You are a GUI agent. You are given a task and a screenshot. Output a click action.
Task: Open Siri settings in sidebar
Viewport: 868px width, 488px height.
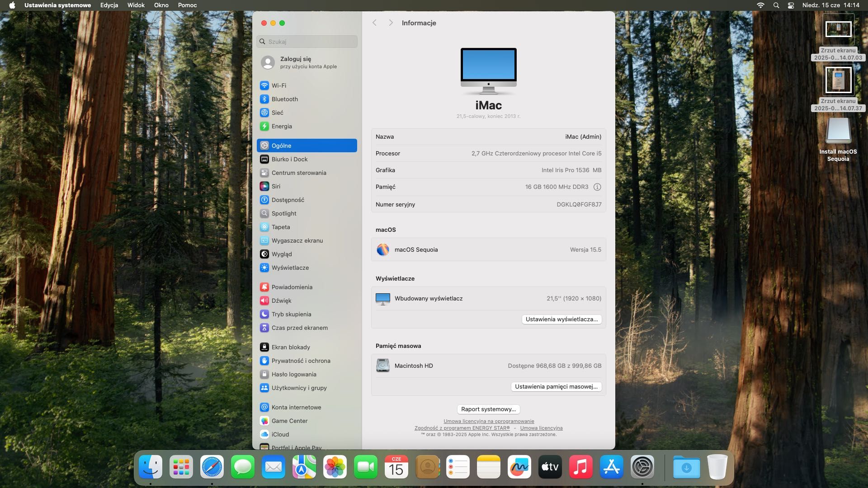tap(307, 186)
